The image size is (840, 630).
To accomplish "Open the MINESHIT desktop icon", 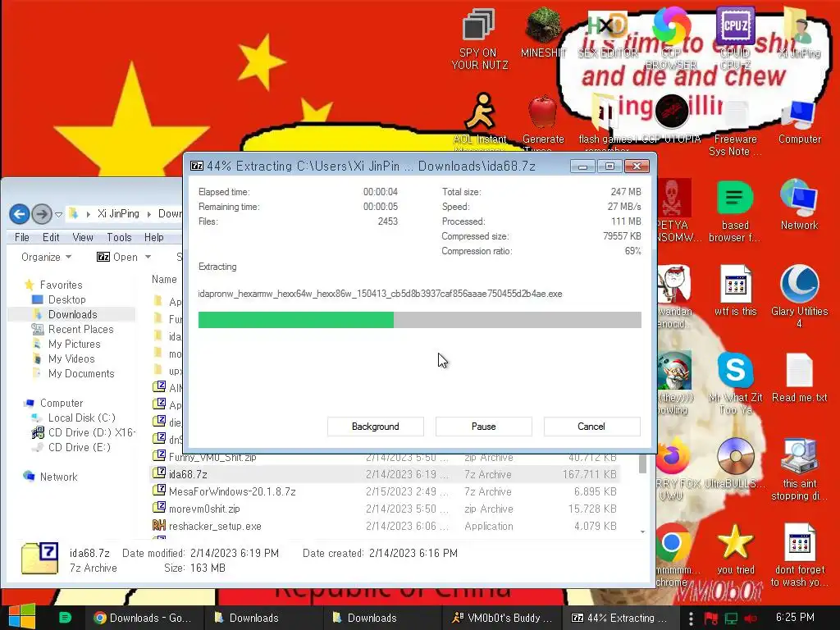I will coord(543,33).
